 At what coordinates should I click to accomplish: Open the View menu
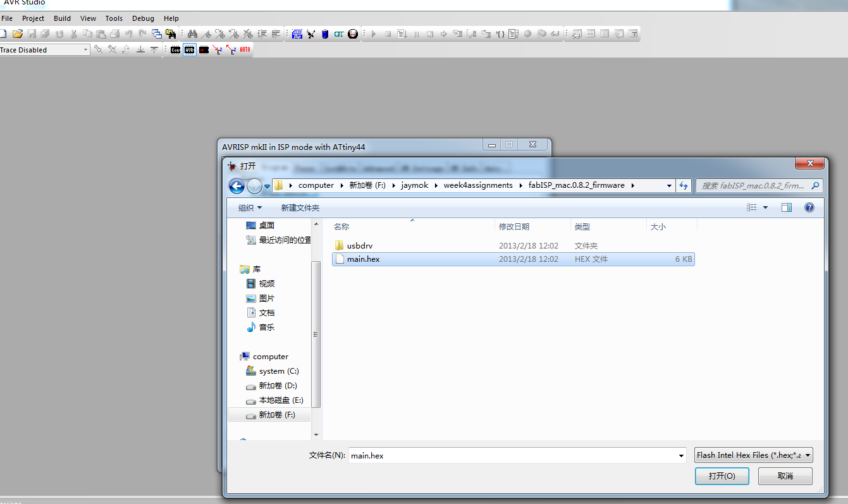89,18
